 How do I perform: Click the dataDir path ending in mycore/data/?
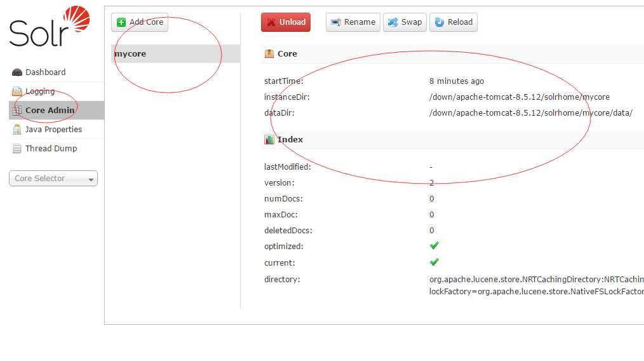pos(531,113)
